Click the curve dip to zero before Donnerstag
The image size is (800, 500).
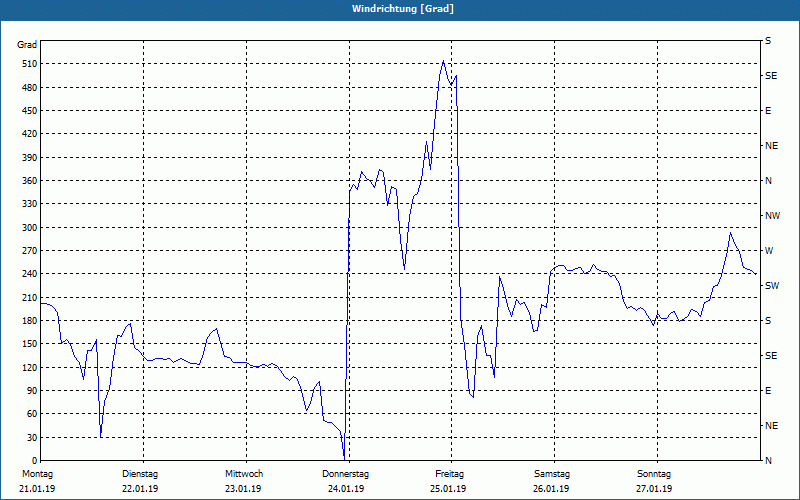click(344, 458)
